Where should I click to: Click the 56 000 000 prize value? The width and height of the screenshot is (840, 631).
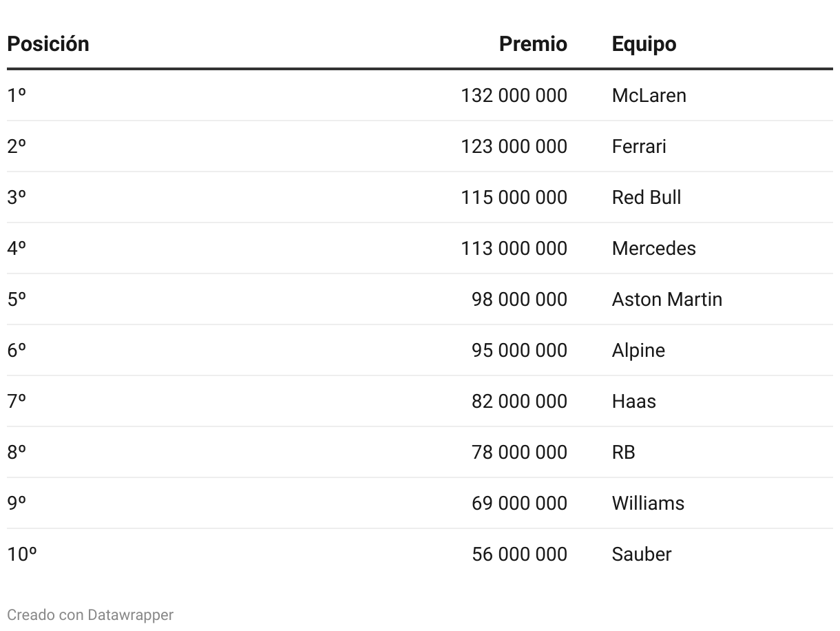pyautogui.click(x=519, y=554)
